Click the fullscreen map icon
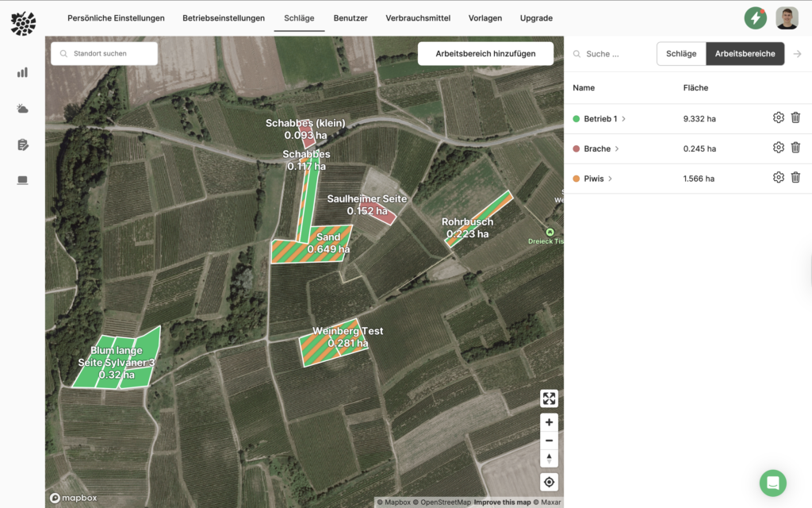 pos(549,398)
